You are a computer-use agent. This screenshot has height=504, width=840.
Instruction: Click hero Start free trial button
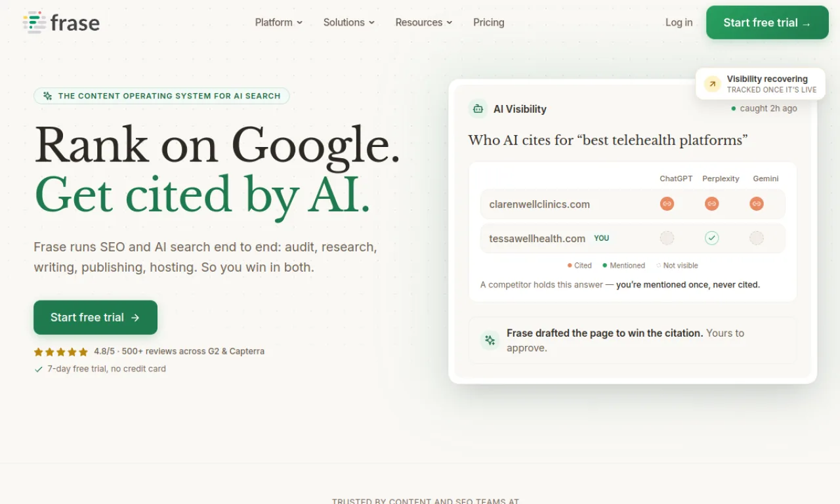point(95,318)
